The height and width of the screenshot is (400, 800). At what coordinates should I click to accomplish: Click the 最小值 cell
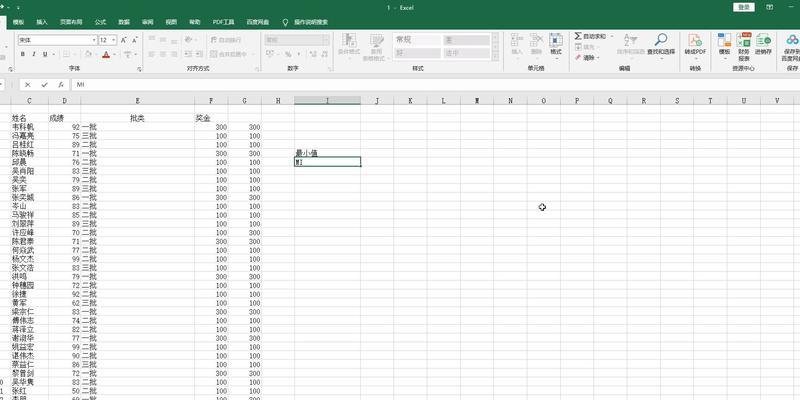327,153
